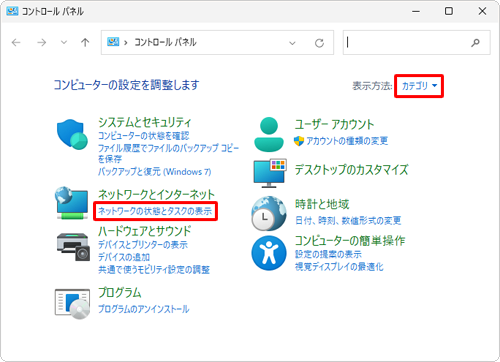Click コンピューターの状態を確認 link

pyautogui.click(x=144, y=136)
